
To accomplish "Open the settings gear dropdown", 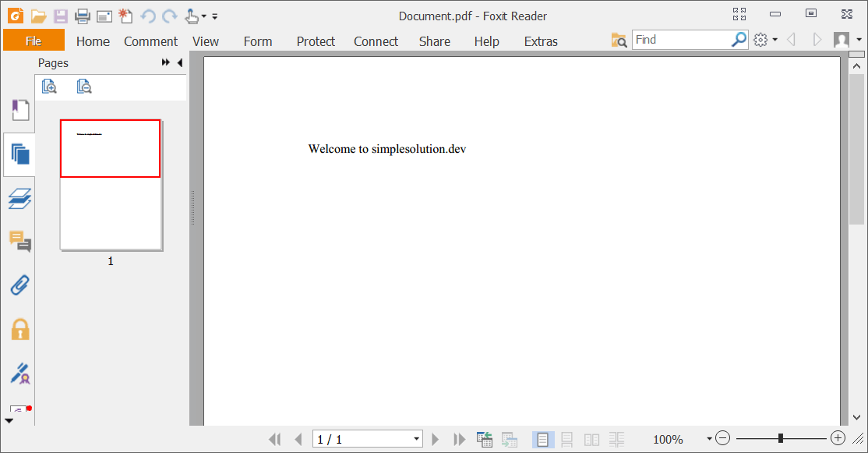I will point(762,39).
